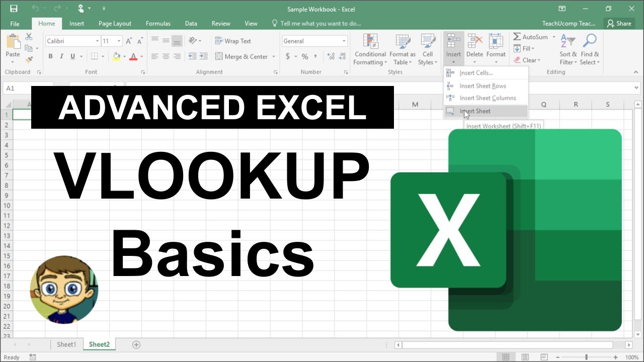Switch to the Insert ribbon tab
Screen dimensions: 644x362
76,23
